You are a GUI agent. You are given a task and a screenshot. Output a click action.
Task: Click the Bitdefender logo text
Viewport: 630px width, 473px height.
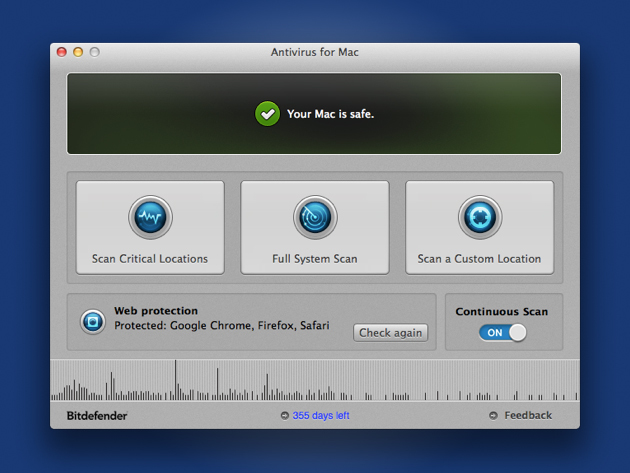[x=97, y=416]
